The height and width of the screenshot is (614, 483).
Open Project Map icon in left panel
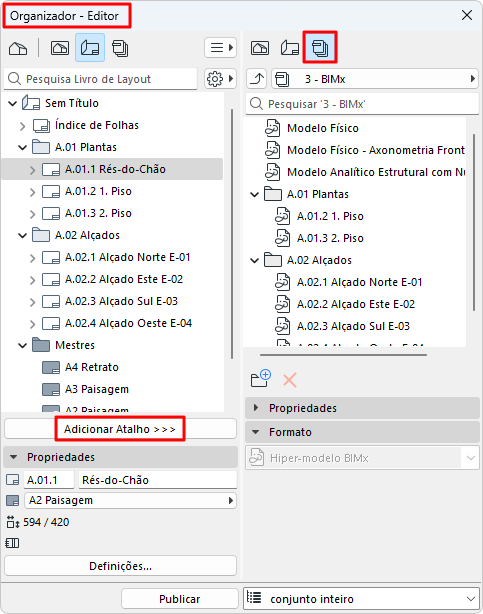pyautogui.click(x=18, y=48)
